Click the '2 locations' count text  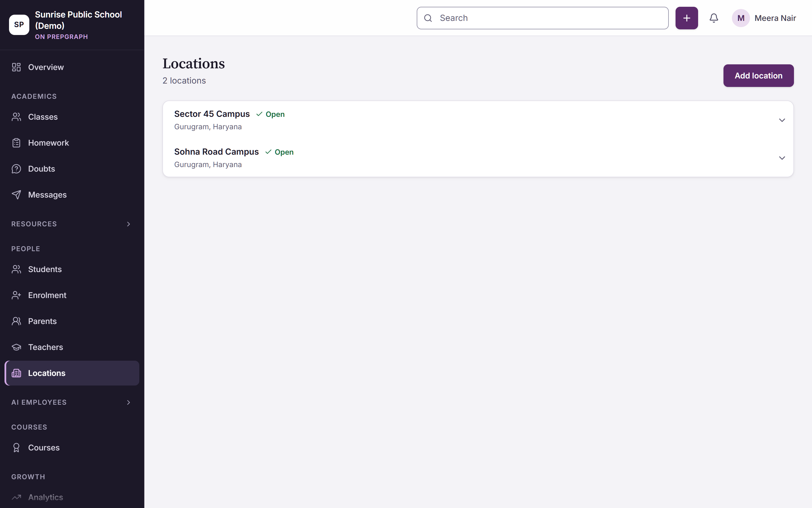point(184,81)
